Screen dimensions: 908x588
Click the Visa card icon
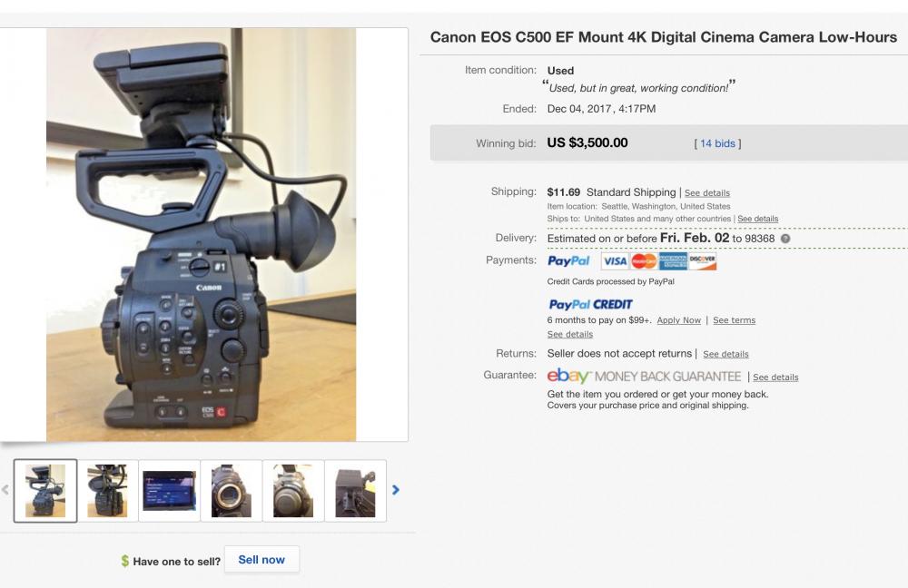click(x=615, y=261)
